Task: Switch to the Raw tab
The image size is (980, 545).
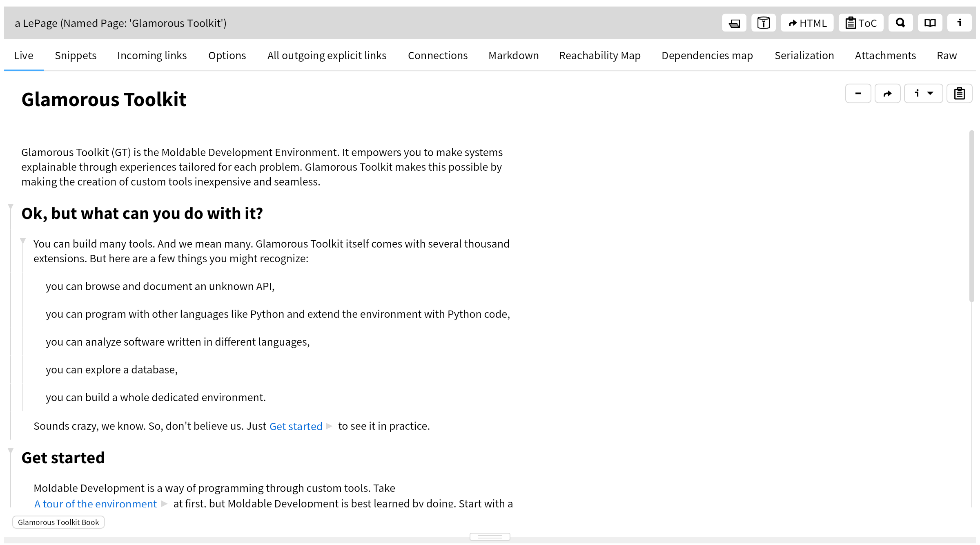Action: click(947, 56)
